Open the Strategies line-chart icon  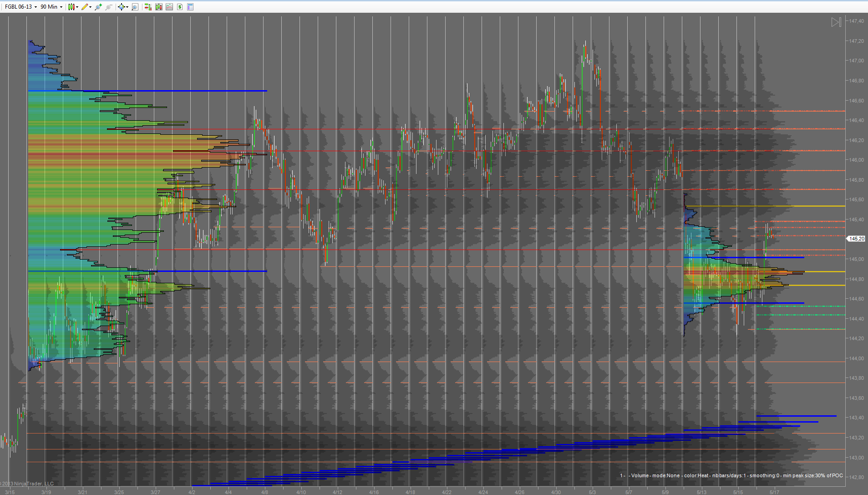pos(169,7)
